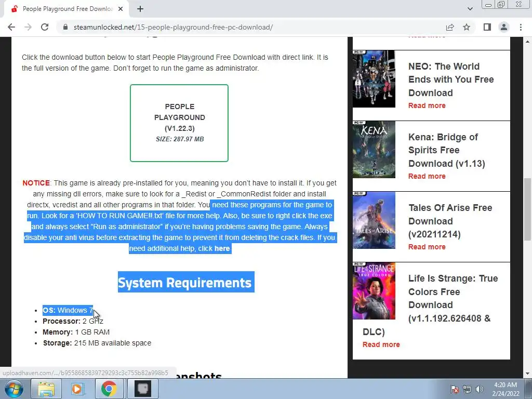The width and height of the screenshot is (532, 399).
Task: Click the page vertical scrollbar thumb
Action: [x=527, y=209]
